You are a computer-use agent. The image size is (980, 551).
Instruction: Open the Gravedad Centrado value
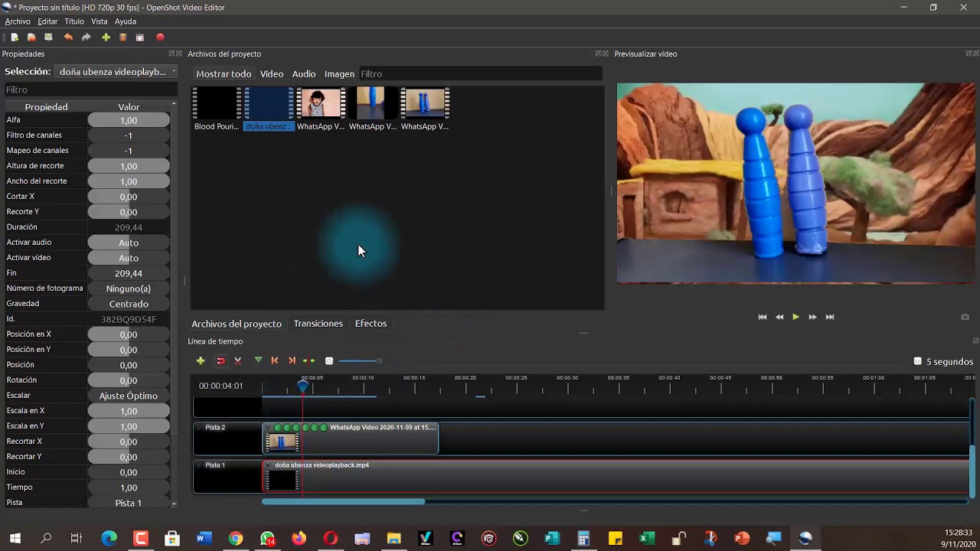point(129,304)
